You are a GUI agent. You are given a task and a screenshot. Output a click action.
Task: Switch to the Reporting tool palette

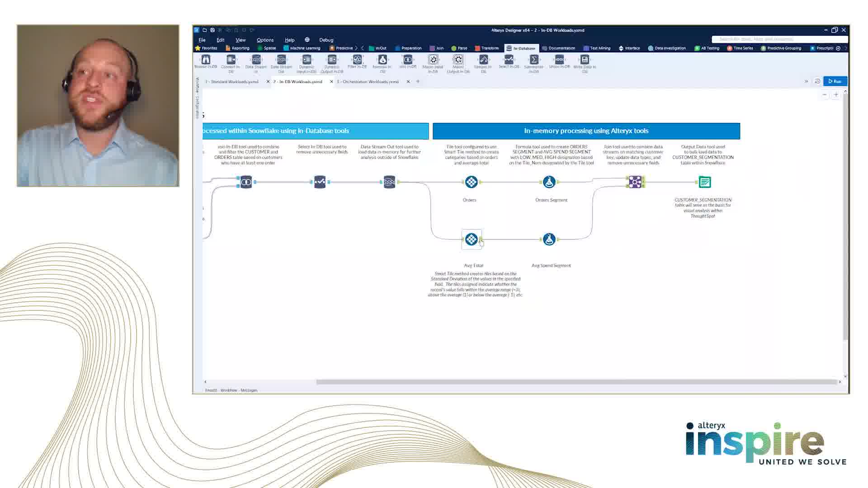tap(237, 48)
